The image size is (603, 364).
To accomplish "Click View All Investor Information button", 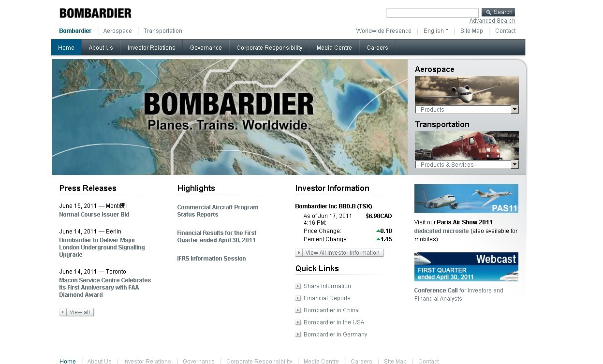I will click(339, 253).
